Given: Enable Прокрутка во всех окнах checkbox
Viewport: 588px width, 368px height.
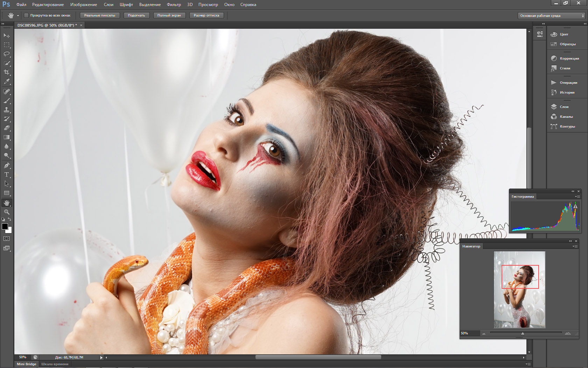Looking at the screenshot, I should point(26,15).
